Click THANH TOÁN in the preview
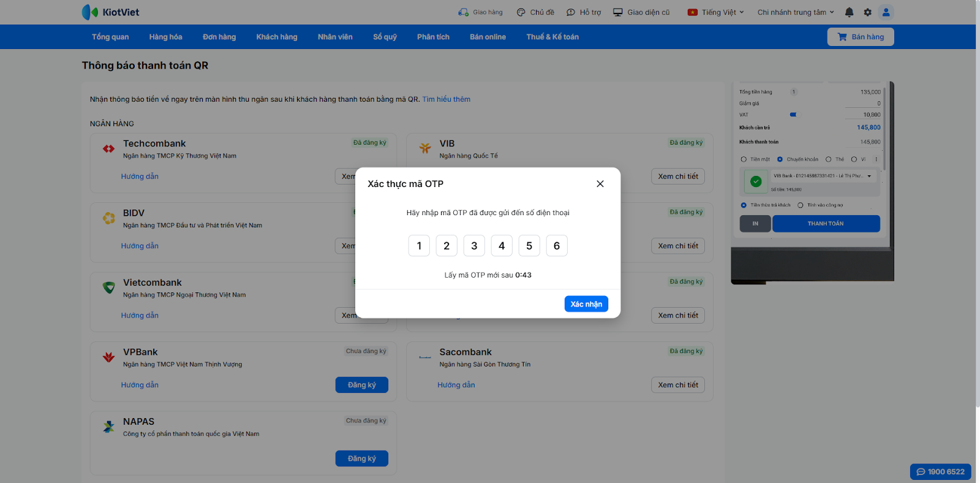Viewport: 980px width, 483px height. click(x=826, y=224)
